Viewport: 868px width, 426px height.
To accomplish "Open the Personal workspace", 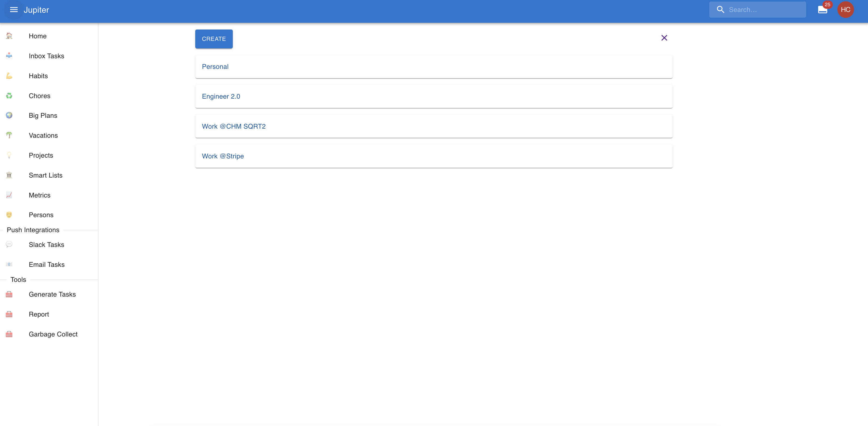I will point(215,66).
